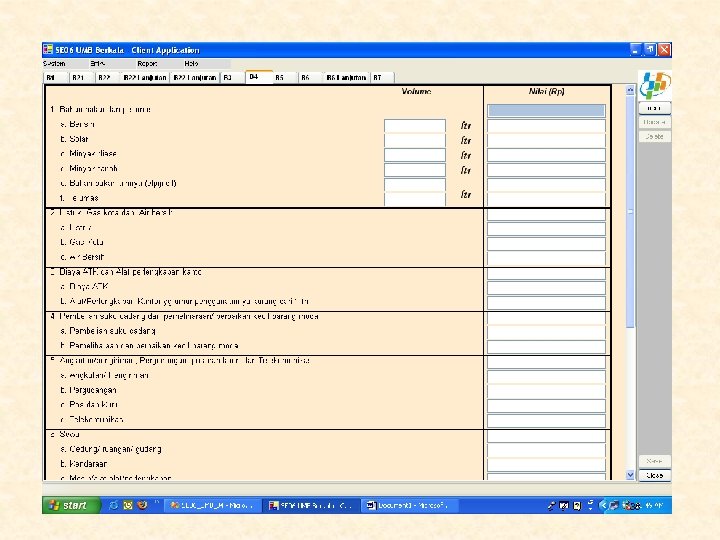Click the Nilai (Rp) field for Telekomunikasi
The image size is (720, 540).
546,421
